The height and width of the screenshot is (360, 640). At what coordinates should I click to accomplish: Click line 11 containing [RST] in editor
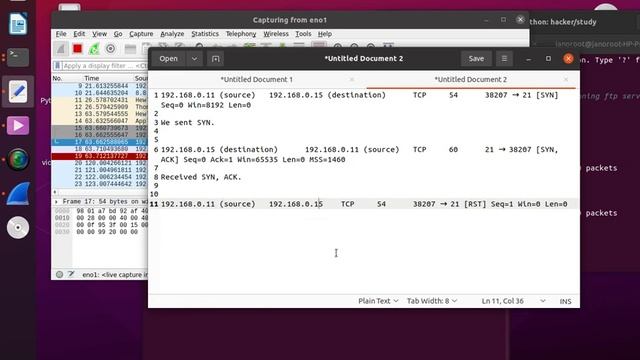(x=364, y=204)
